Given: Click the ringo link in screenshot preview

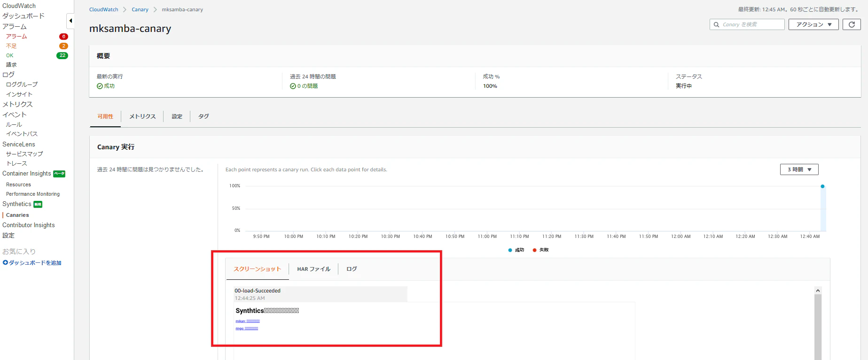Looking at the screenshot, I should tap(247, 329).
